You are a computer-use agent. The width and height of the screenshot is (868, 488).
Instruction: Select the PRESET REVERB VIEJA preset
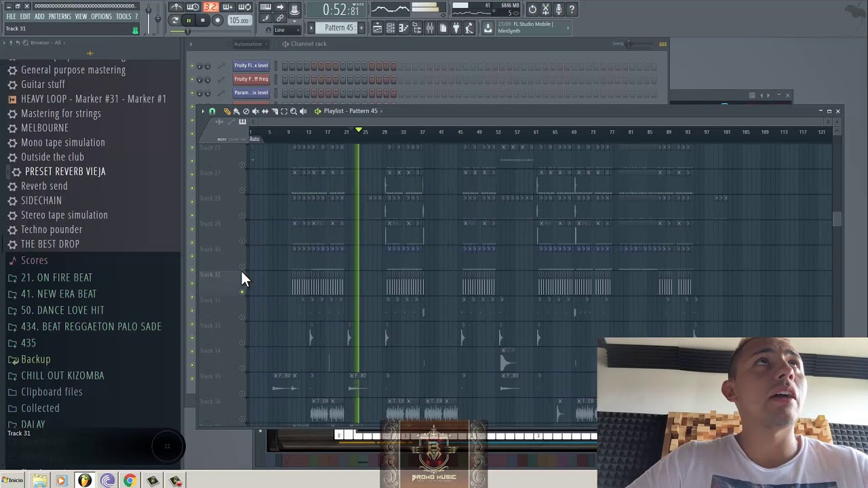click(65, 171)
